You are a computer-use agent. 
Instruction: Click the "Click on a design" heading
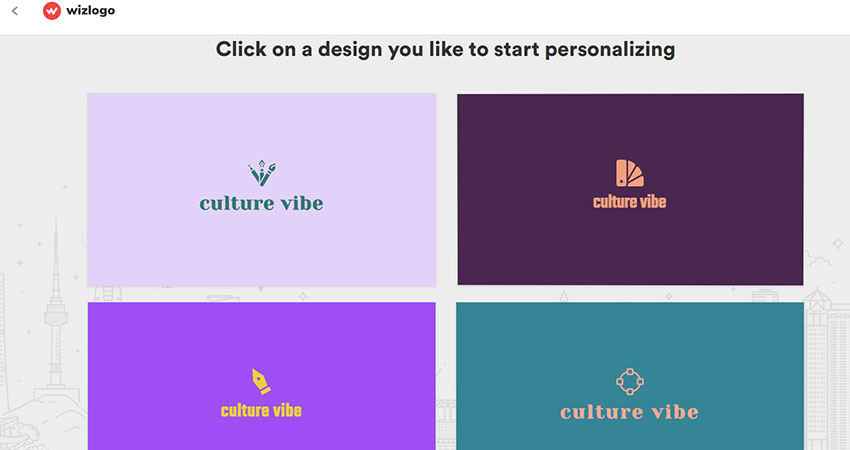pos(446,49)
